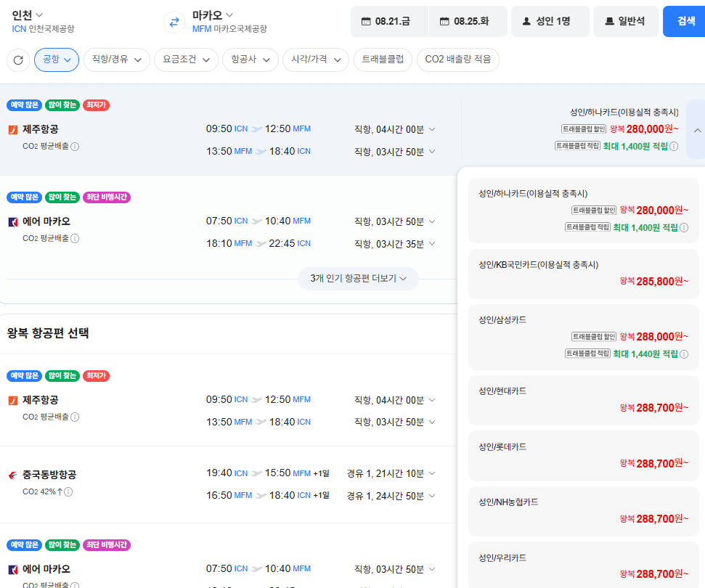The image size is (705, 588).
Task: Click the 왕복 항공편 선택 heading
Action: (48, 333)
